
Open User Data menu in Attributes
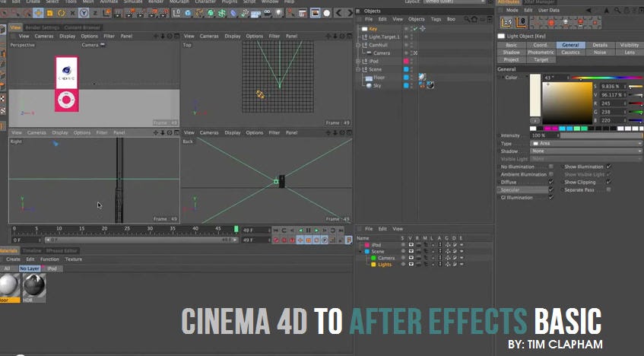tap(549, 11)
